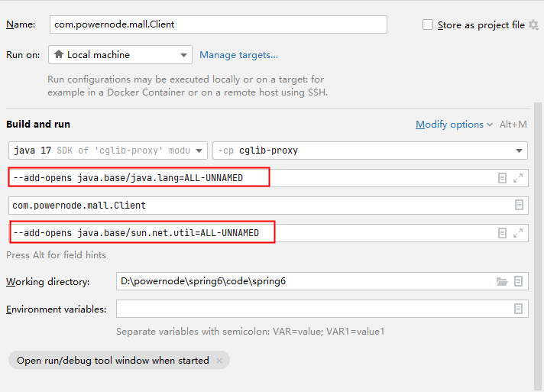Click the Working directory path field
The height and width of the screenshot is (392, 544).
(x=306, y=281)
